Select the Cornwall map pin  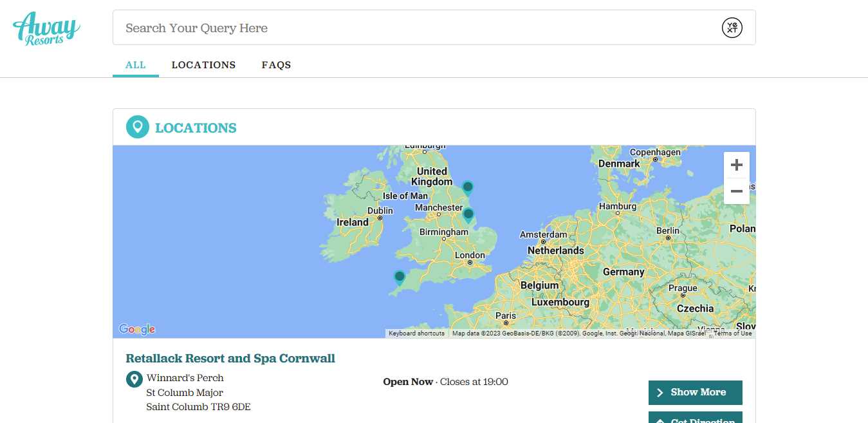tap(400, 277)
